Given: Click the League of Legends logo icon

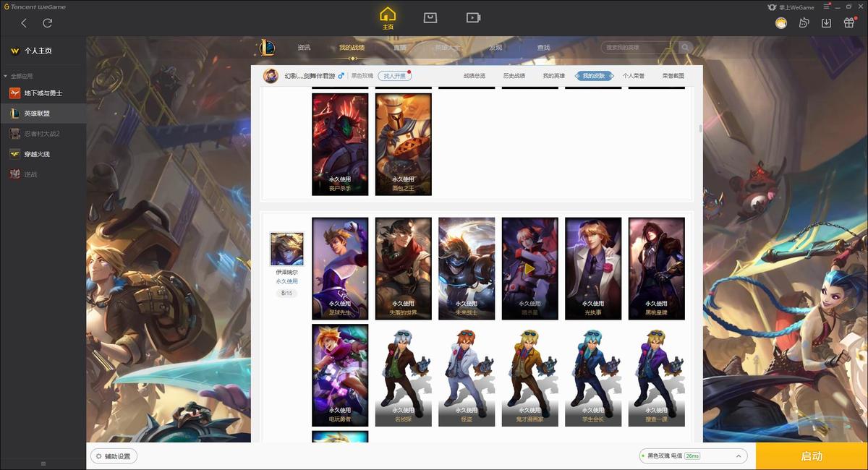Looking at the screenshot, I should pyautogui.click(x=267, y=48).
